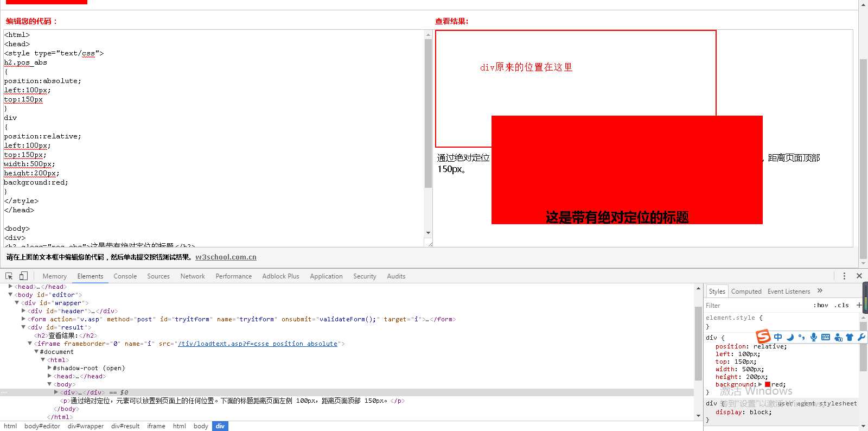Switch to Computed styles tab
This screenshot has width=868, height=431.
[x=746, y=291]
